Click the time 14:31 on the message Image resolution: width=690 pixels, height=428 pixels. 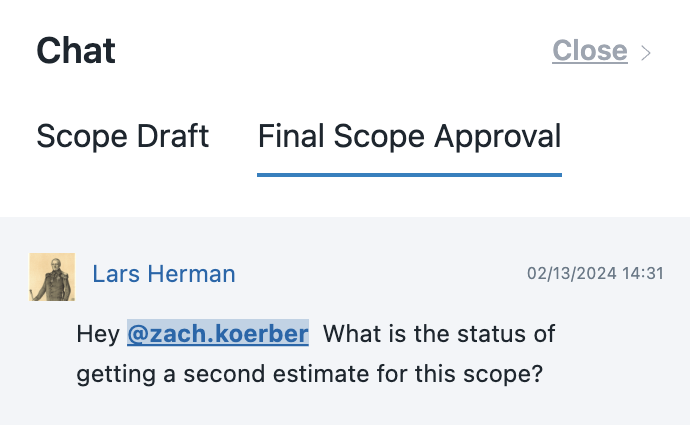click(x=643, y=274)
